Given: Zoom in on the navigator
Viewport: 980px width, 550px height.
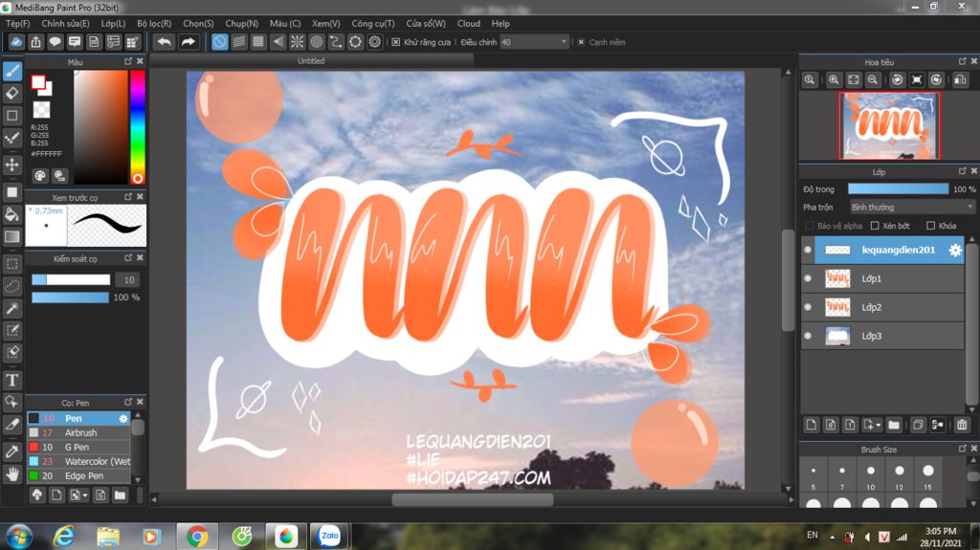Looking at the screenshot, I should tap(834, 79).
